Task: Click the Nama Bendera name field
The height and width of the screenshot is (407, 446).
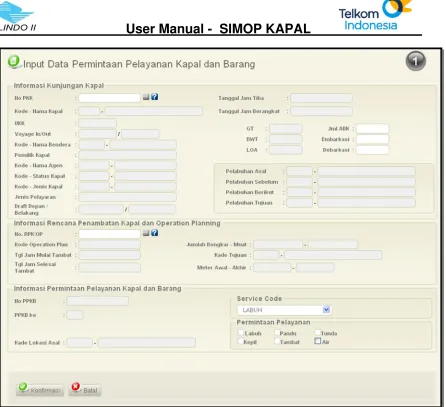Action: [x=143, y=145]
